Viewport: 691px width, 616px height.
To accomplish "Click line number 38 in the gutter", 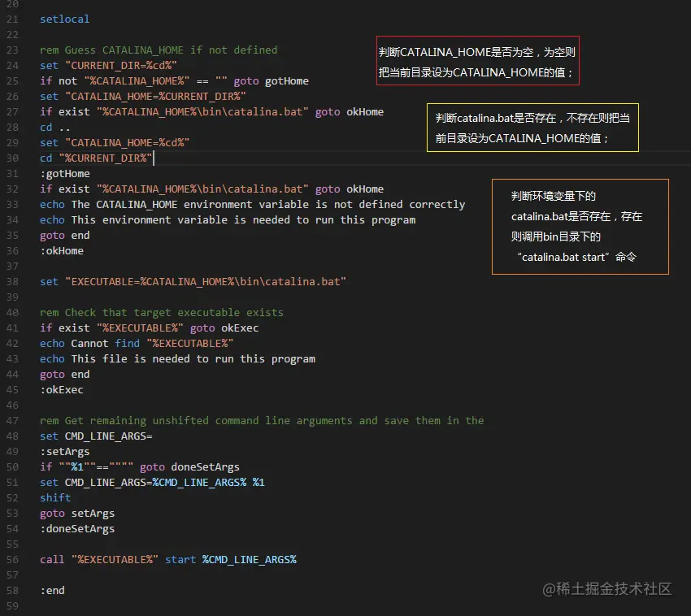I will (12, 281).
